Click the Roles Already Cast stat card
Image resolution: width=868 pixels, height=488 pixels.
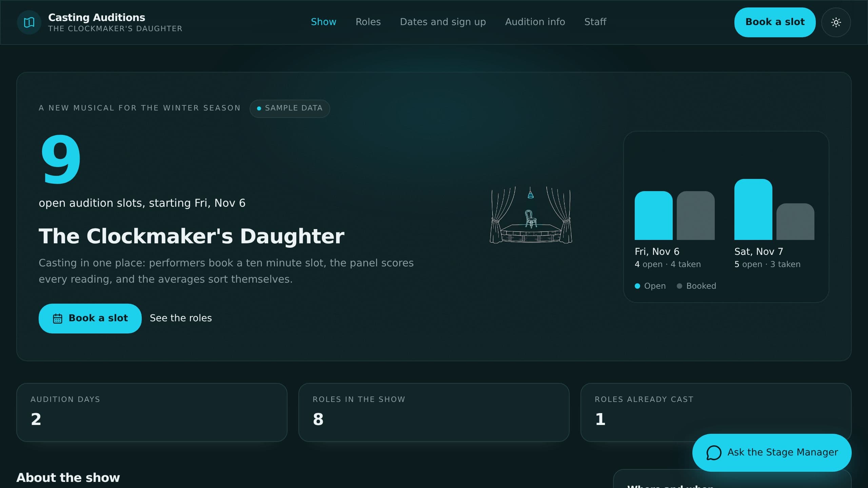pyautogui.click(x=716, y=412)
